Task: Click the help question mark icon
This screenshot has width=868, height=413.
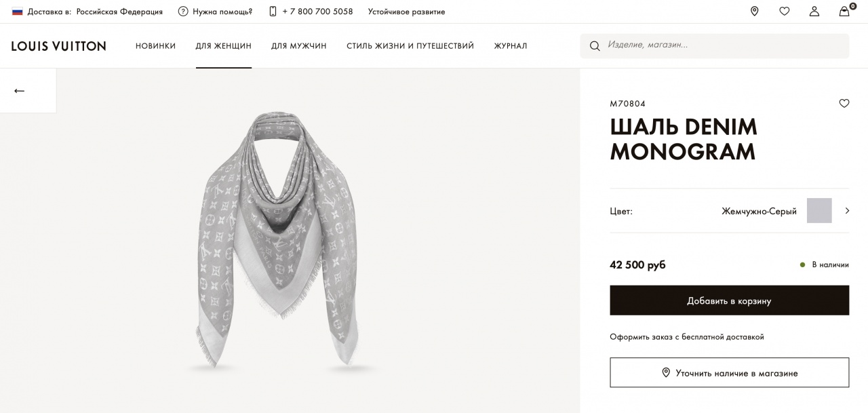Action: pyautogui.click(x=183, y=12)
